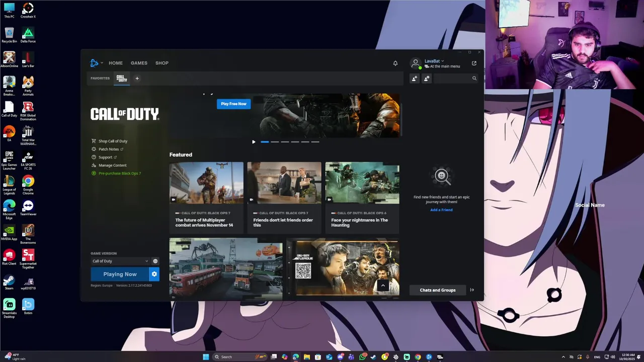Screen dimensions: 644x362
Task: Open Shop Call of Duty link
Action: [x=113, y=141]
